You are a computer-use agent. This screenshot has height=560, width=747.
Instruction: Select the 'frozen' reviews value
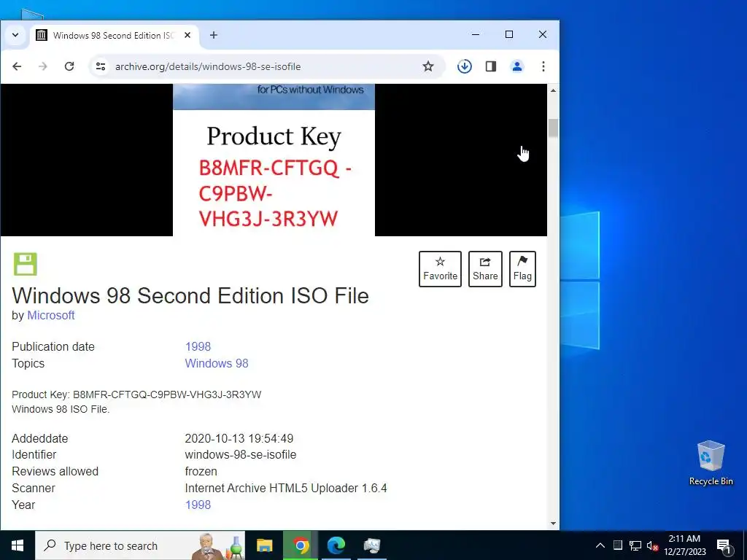201,472
